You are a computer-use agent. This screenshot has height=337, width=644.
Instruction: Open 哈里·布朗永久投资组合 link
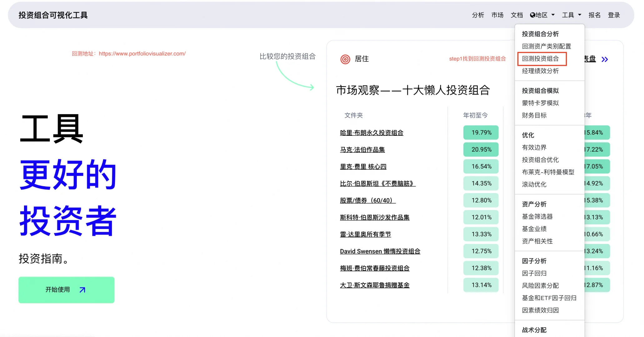372,133
